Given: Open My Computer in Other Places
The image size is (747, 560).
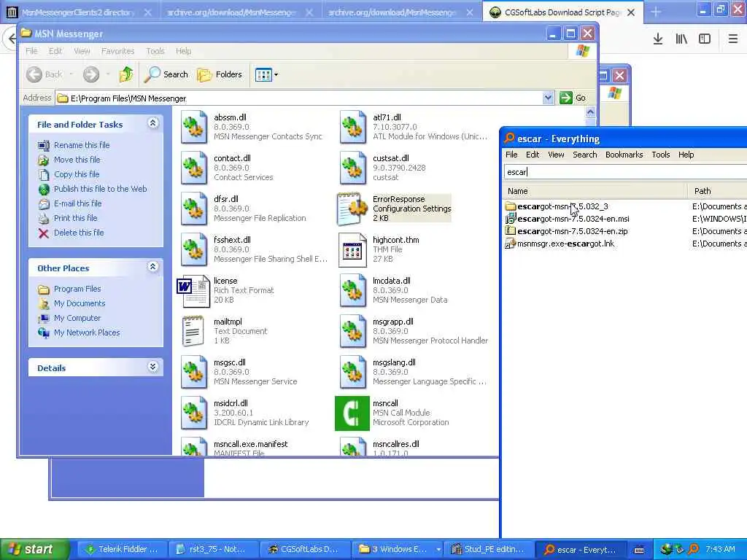Looking at the screenshot, I should pos(77,318).
